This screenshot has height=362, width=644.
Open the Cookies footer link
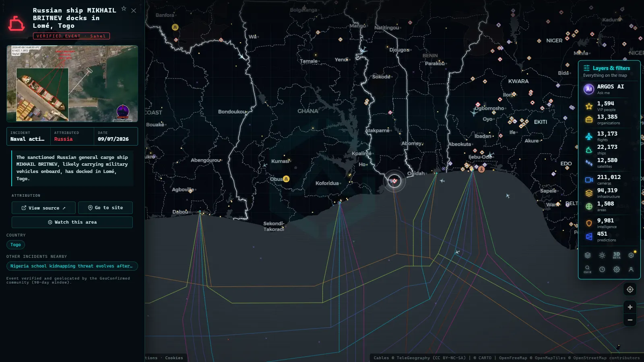(174, 358)
